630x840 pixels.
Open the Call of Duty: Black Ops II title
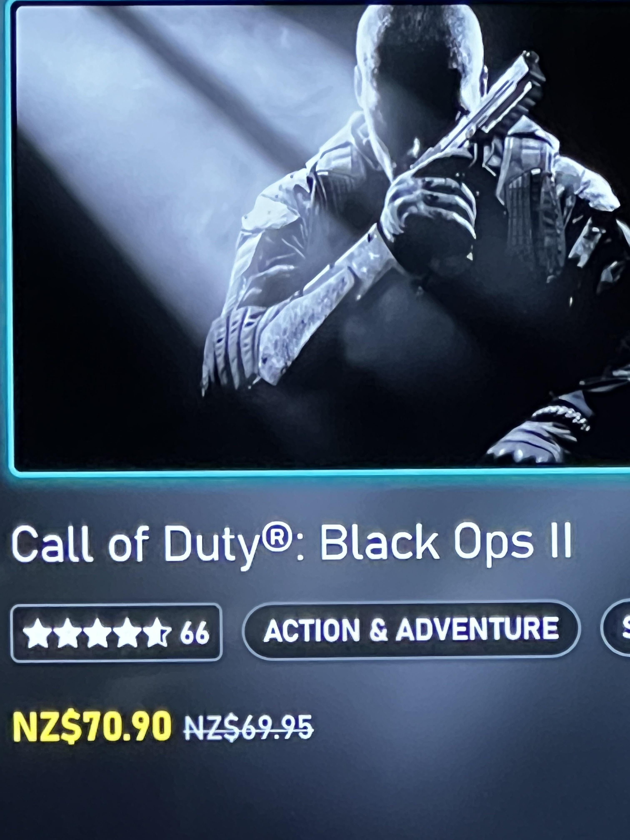click(292, 543)
